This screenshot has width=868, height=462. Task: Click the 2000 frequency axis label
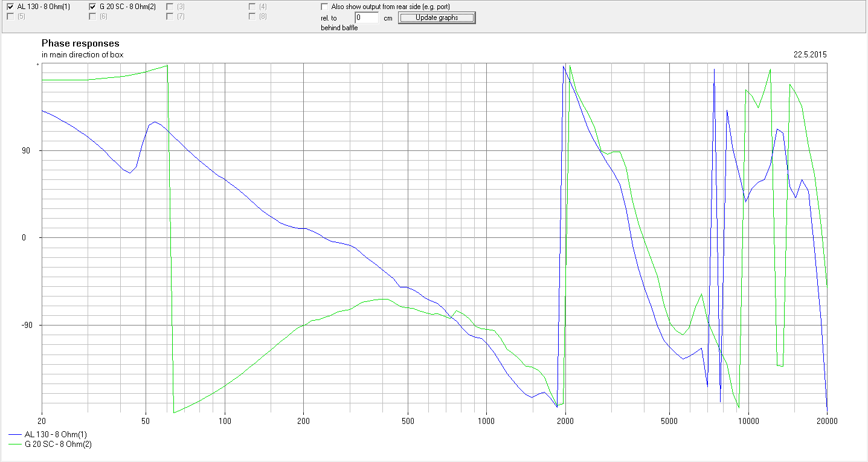[565, 420]
